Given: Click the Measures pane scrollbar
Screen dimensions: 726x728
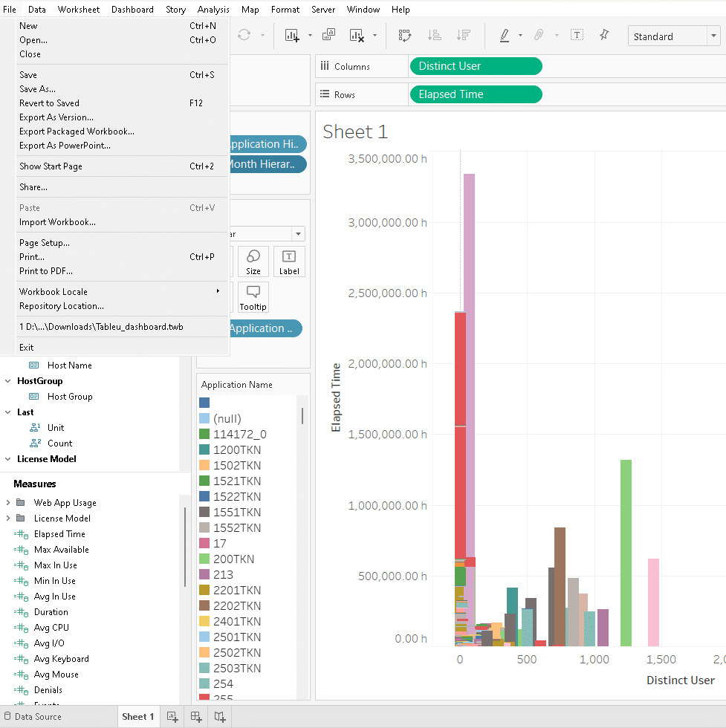Looking at the screenshot, I should [x=185, y=547].
